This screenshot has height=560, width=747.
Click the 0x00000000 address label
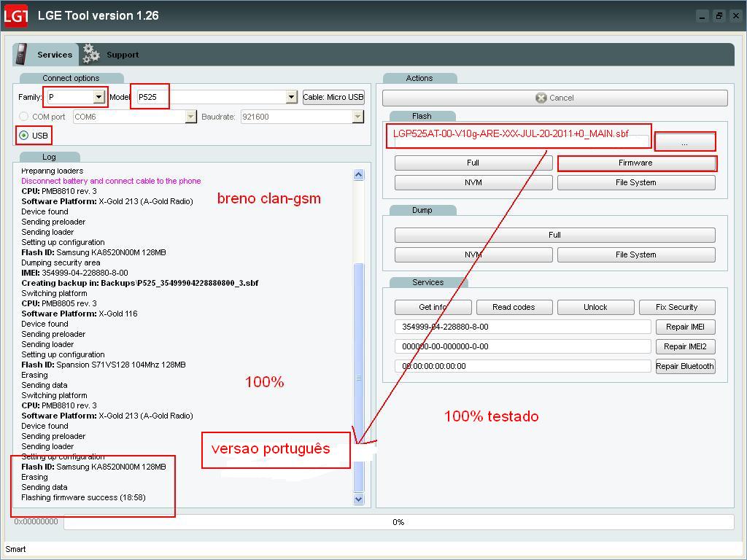coord(36,522)
